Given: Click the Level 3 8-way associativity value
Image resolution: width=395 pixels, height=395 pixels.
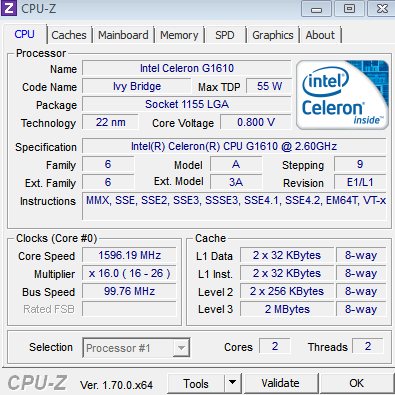Looking at the screenshot, I should (x=361, y=309).
